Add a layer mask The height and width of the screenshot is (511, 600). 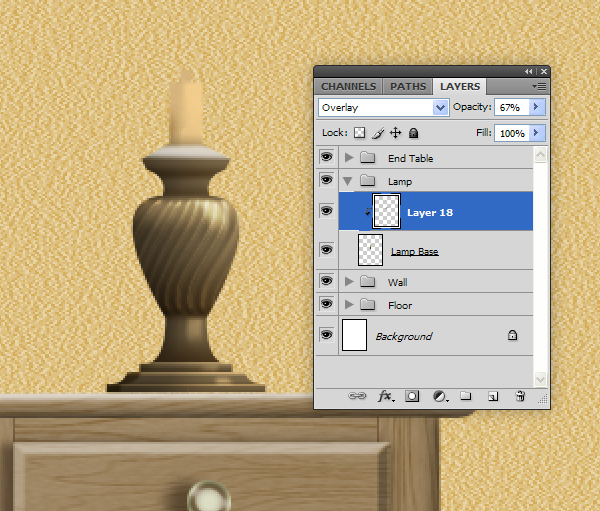pos(411,397)
